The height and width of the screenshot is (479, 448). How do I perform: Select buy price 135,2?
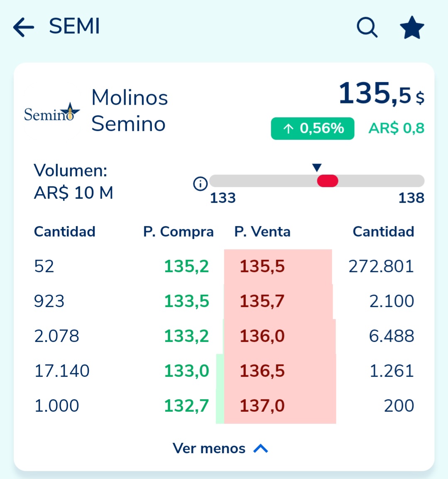[x=186, y=266]
